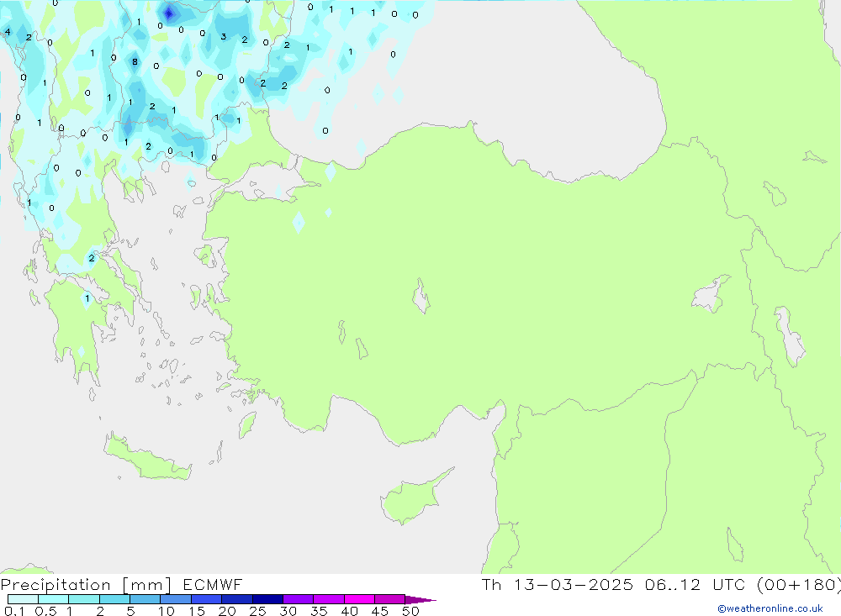This screenshot has width=841, height=616.
Task: Click the precipitation value '4' on the map
Action: pyautogui.click(x=8, y=32)
